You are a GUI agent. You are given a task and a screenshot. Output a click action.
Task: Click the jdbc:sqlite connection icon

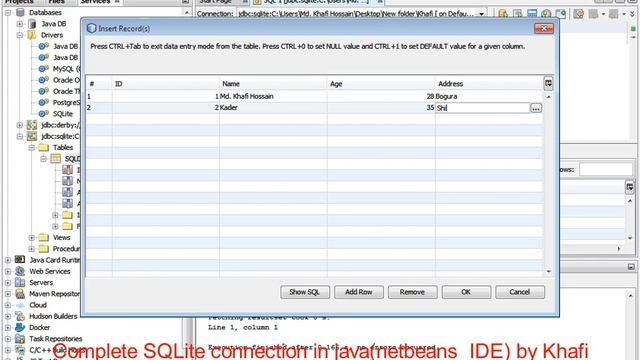32,136
